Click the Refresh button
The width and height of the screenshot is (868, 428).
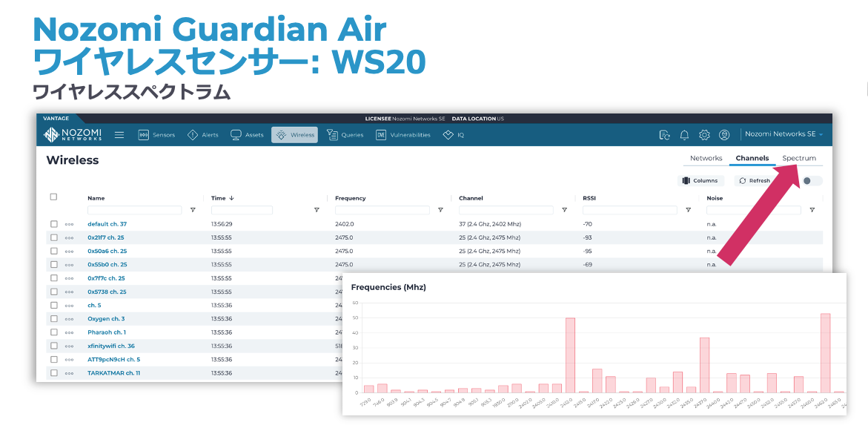(x=755, y=180)
